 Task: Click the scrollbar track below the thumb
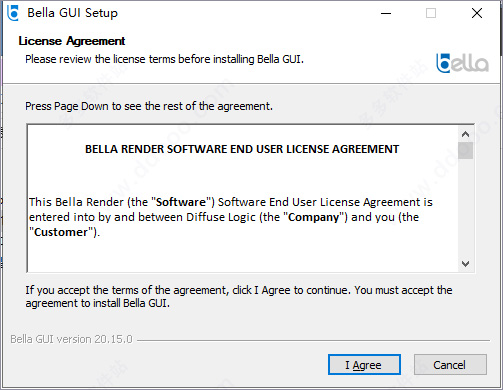(465, 207)
